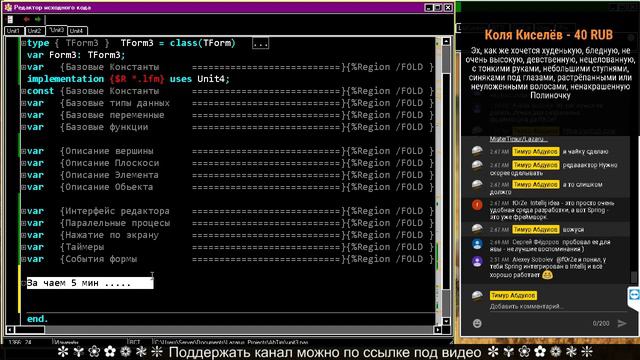The height and width of the screenshot is (360, 640).
Task: Click 'uses Unit4;' in the implementation line
Action: pyautogui.click(x=200, y=79)
